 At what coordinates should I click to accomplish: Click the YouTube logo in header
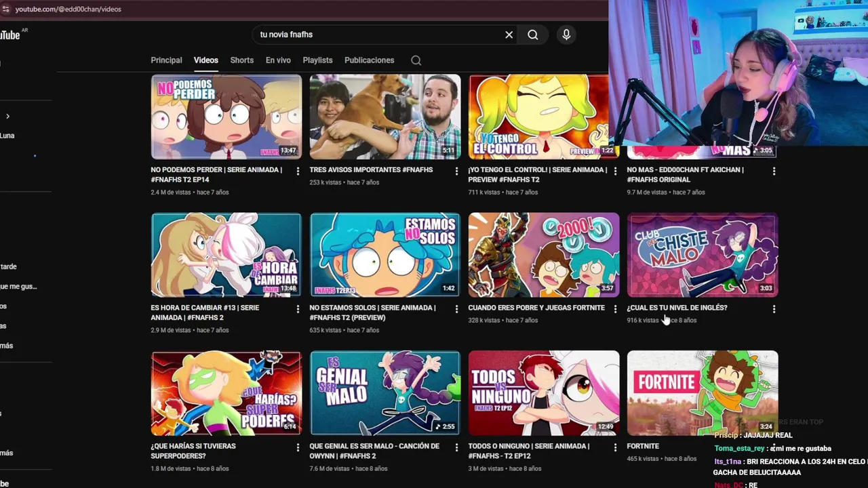pos(9,35)
